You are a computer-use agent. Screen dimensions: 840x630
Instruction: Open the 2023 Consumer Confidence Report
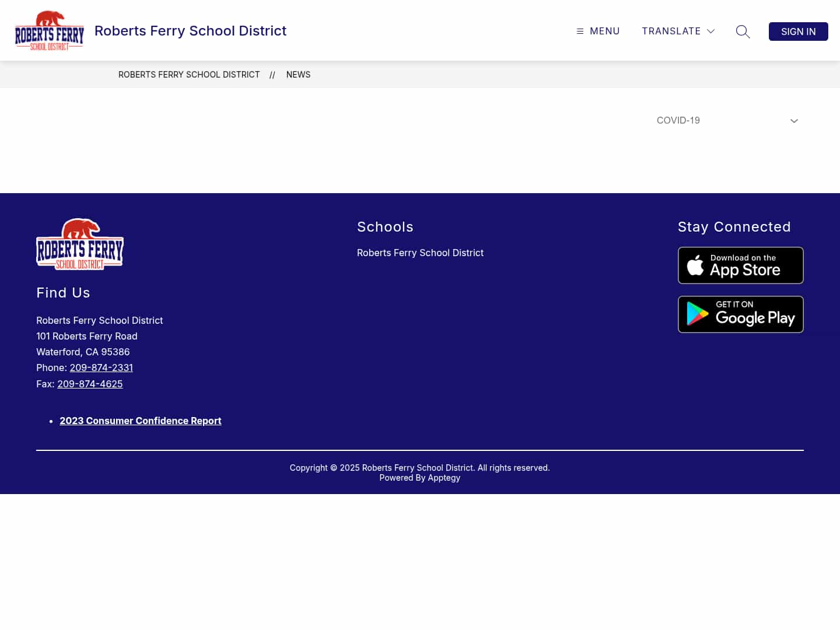(140, 421)
